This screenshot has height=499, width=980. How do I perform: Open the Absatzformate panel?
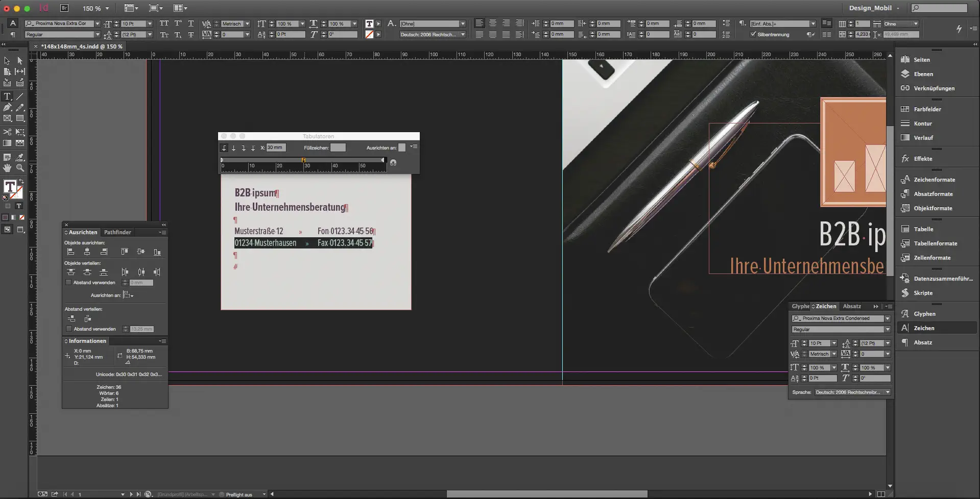(x=933, y=194)
